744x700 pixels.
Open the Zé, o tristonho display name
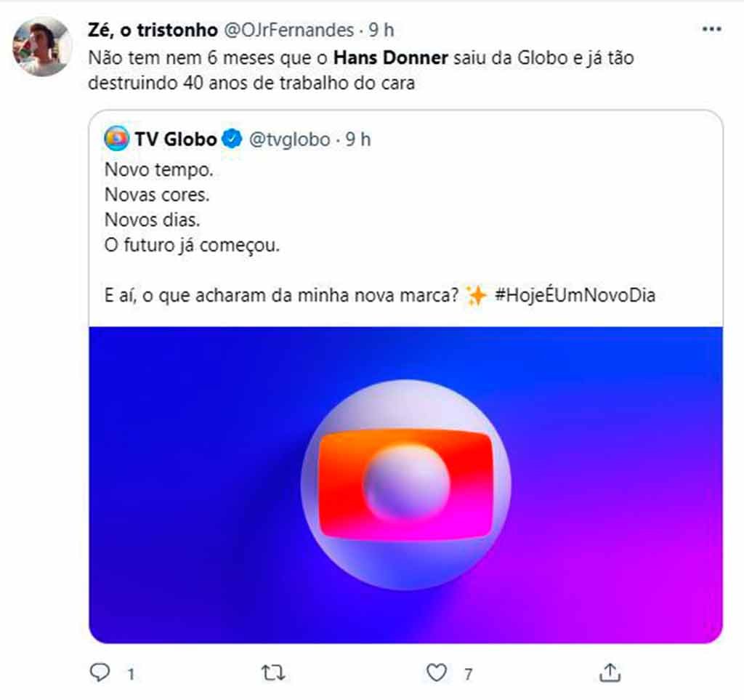[x=153, y=30]
